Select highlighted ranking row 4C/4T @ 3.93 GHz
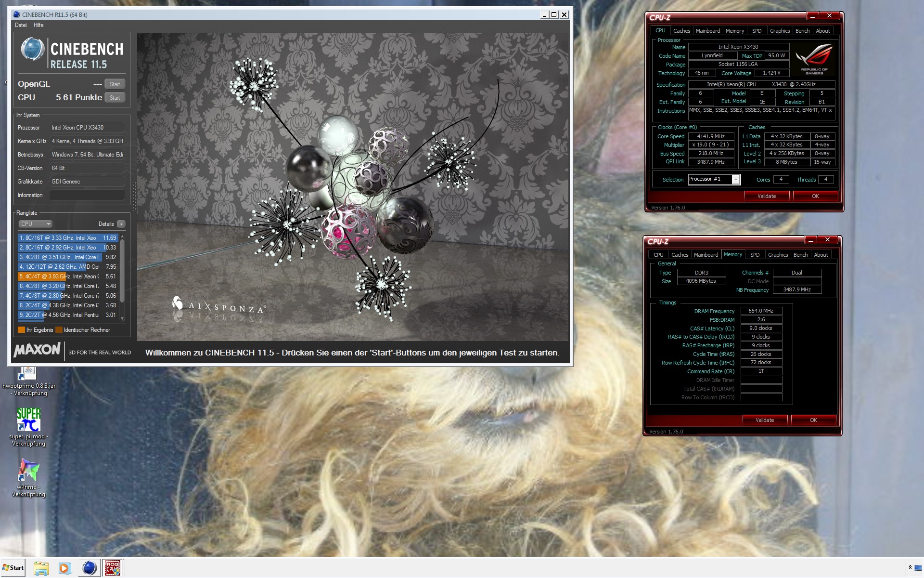 (x=68, y=276)
